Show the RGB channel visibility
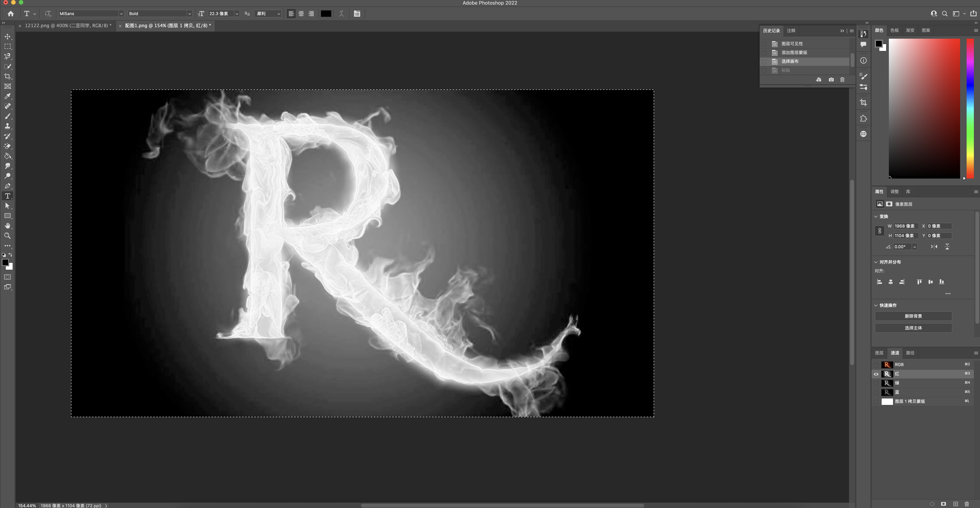Image resolution: width=980 pixels, height=508 pixels. (x=876, y=365)
